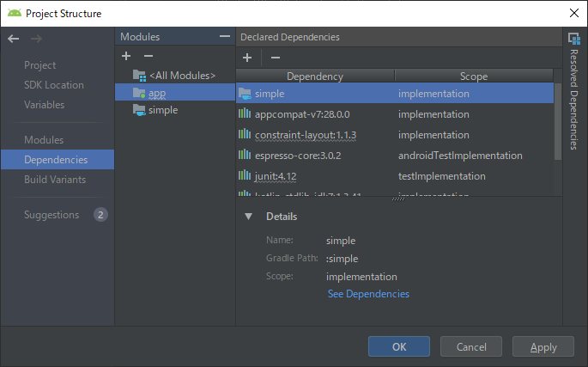Sort by the Dependency column header

point(315,76)
